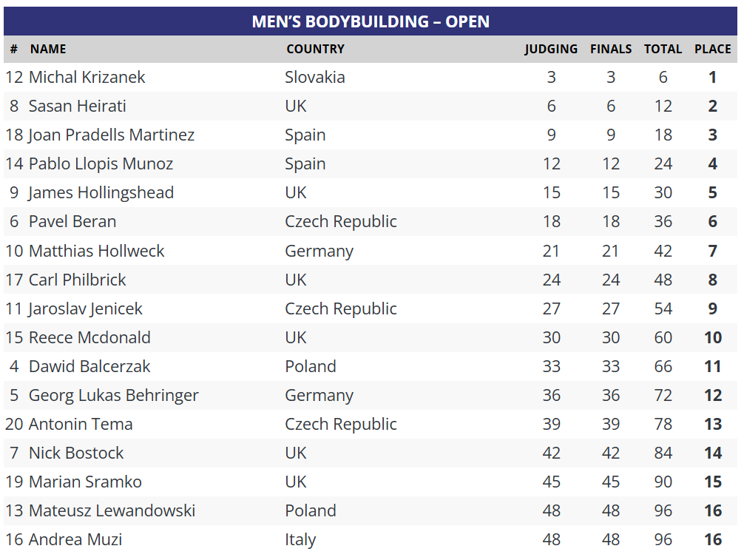Screen dimensions: 744x560
Task: Select Antonin Tema's name
Action: coord(81,424)
